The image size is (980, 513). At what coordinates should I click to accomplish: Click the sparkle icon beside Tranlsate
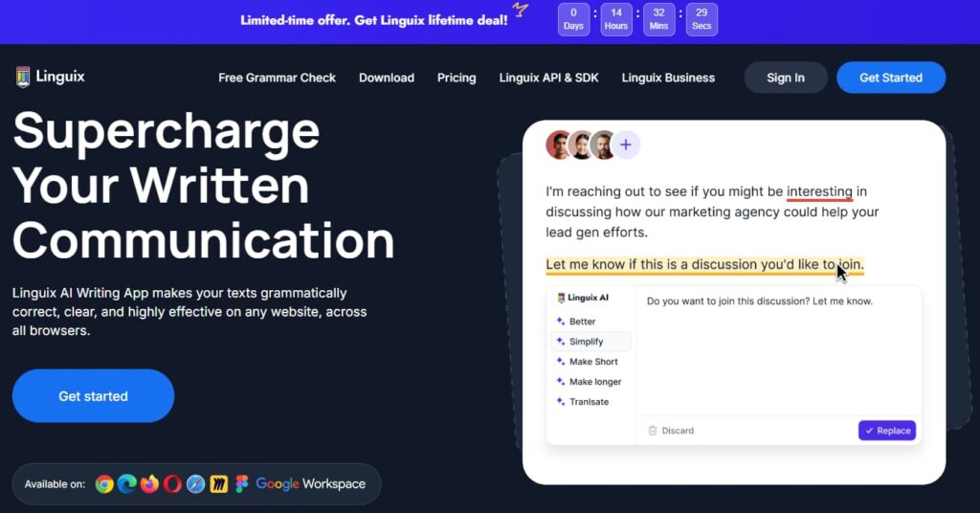[x=561, y=401]
